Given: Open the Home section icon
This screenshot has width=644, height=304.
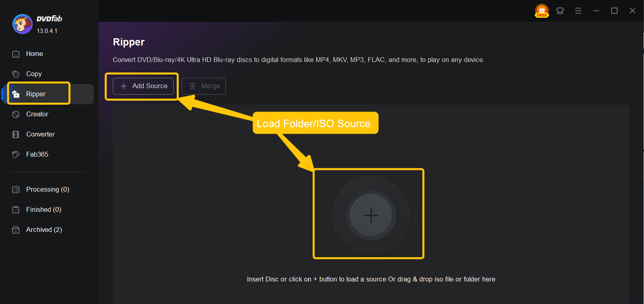Looking at the screenshot, I should (16, 54).
